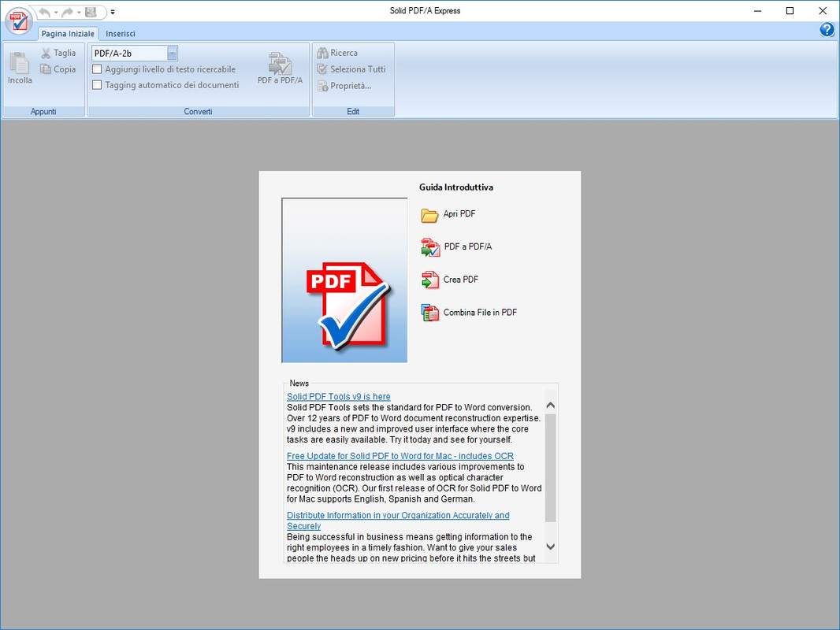Enable Tagging automatico dei documenti
840x630 pixels.
click(97, 84)
